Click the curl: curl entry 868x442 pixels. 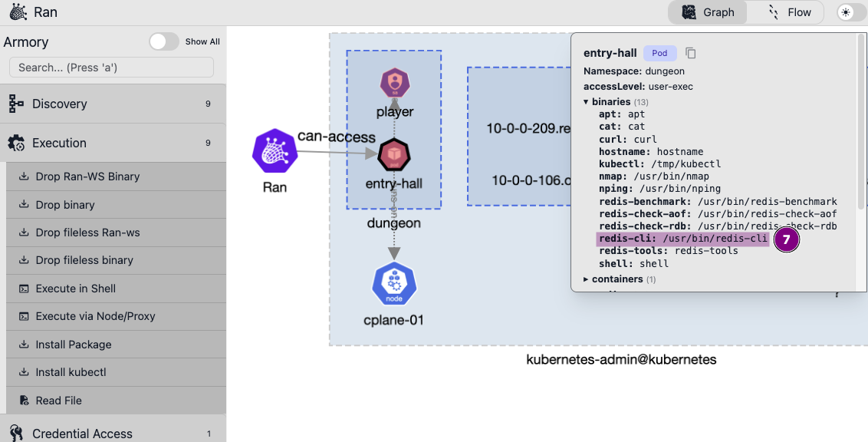(627, 139)
